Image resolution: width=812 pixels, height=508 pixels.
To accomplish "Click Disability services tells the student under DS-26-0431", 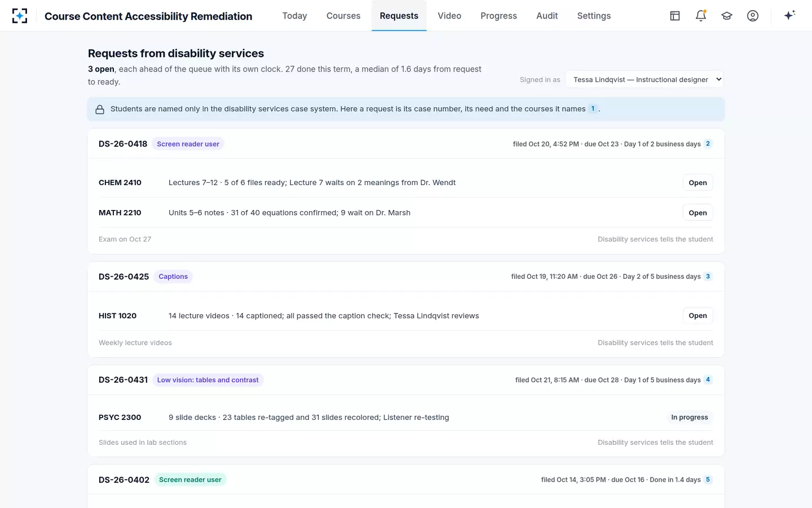I will pyautogui.click(x=655, y=443).
